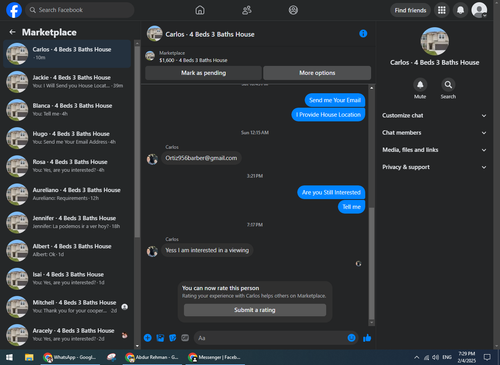This screenshot has height=365, width=500.
Task: Click Submit a rating button
Action: 255,310
